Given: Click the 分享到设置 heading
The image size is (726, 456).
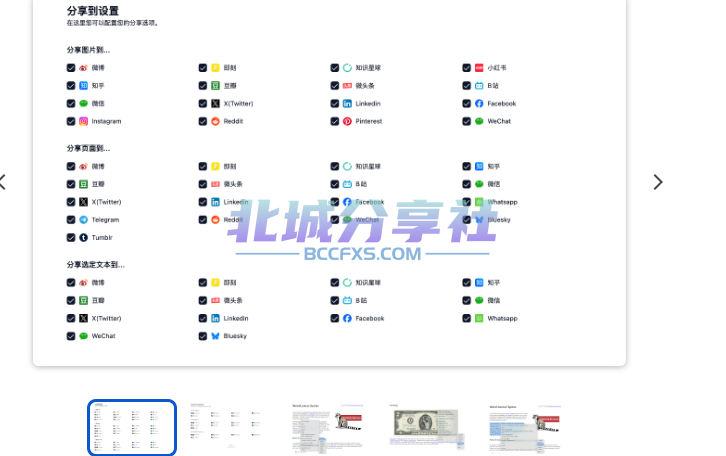Looking at the screenshot, I should (x=93, y=11).
